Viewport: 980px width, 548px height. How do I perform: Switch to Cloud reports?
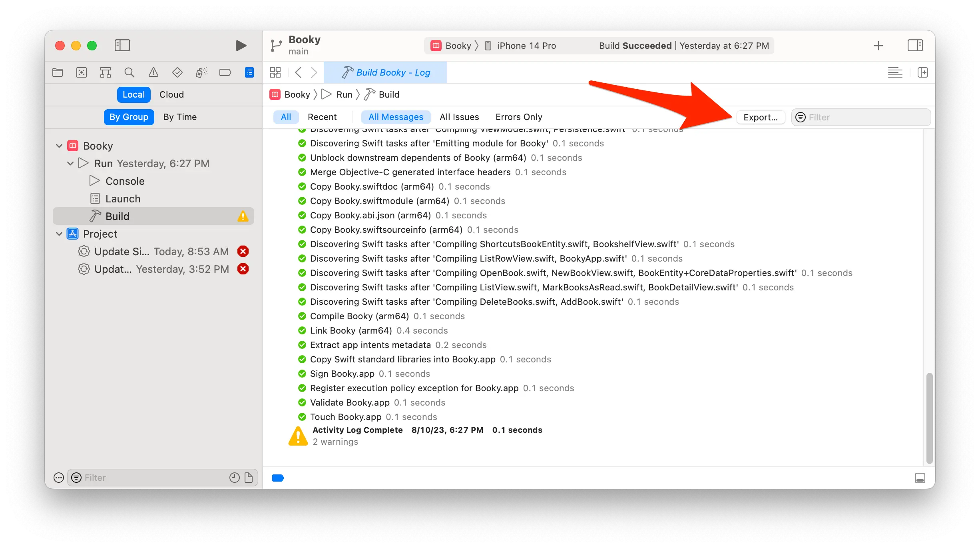point(171,94)
